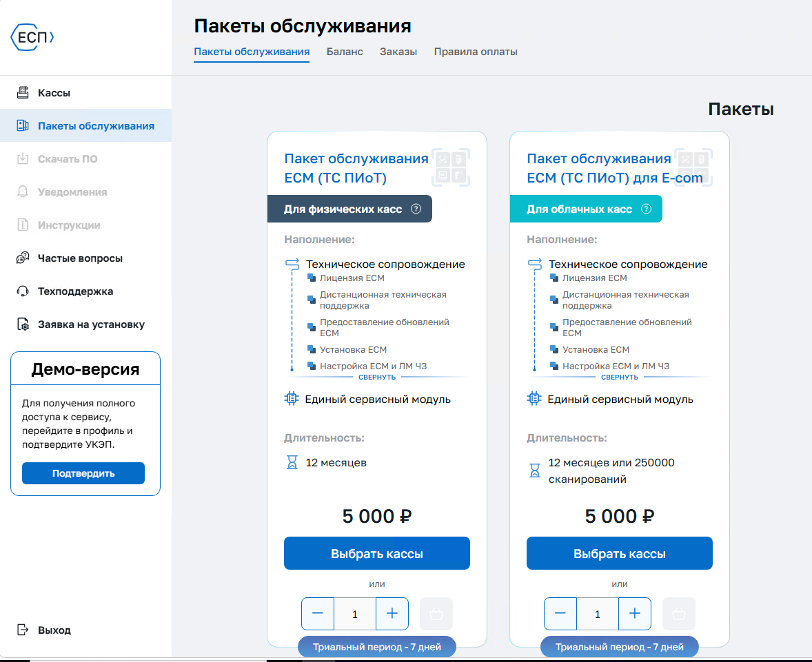Open the Кассы section icon
This screenshot has width=812, height=662.
coord(23,92)
